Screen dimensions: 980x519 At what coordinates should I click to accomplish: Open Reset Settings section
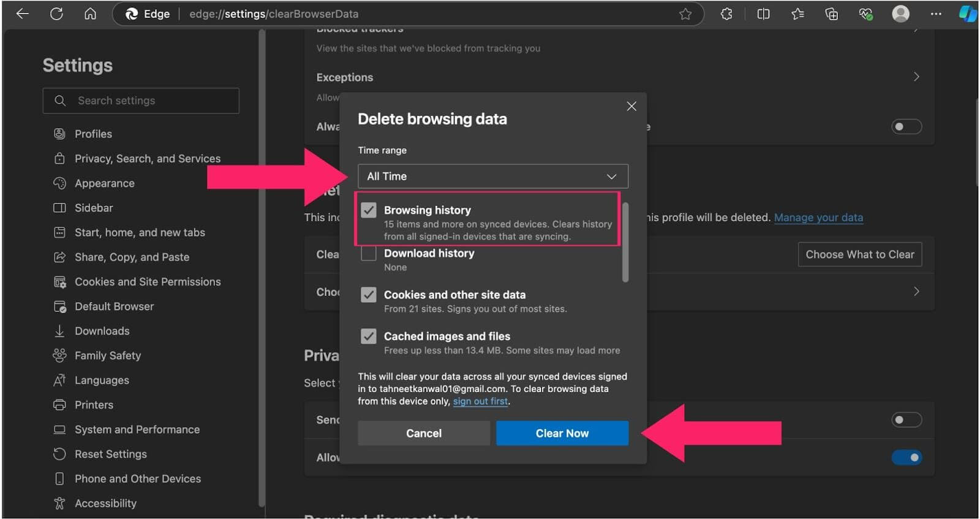point(111,454)
